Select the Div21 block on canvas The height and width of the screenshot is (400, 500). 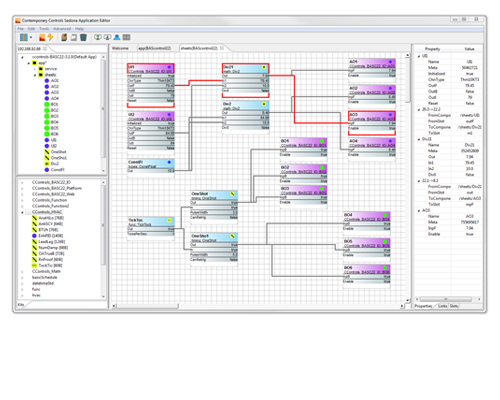pyautogui.click(x=246, y=80)
